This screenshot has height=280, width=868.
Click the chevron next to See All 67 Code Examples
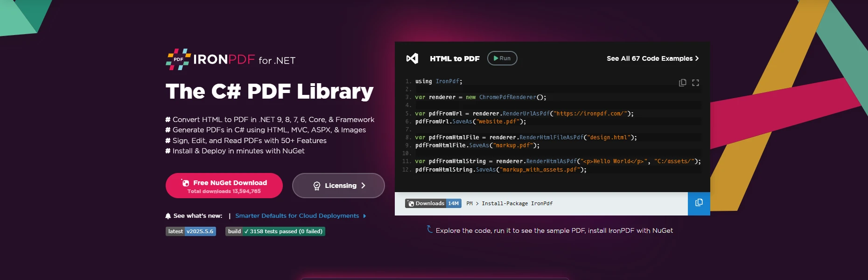[x=697, y=58]
